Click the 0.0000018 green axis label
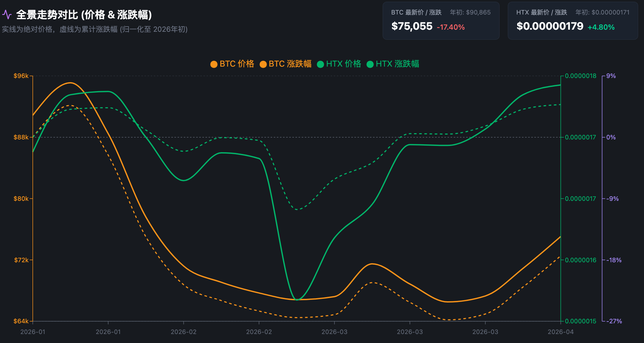This screenshot has width=644, height=343. (580, 76)
